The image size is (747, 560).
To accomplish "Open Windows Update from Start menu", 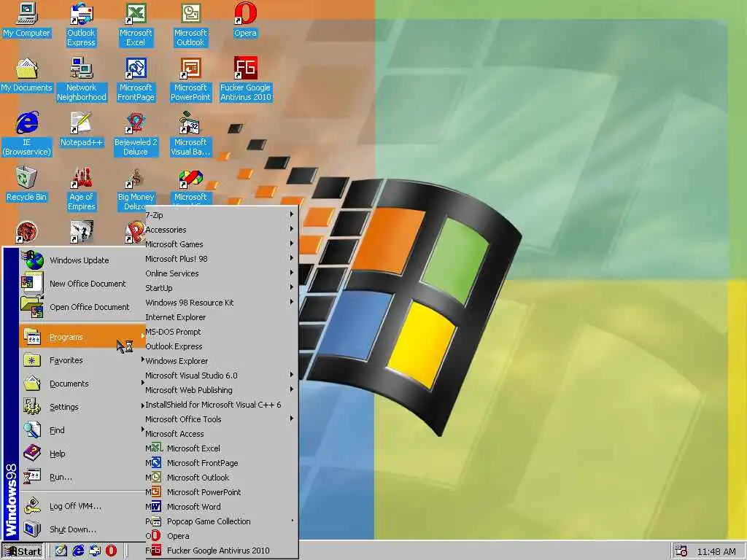I will tap(82, 260).
